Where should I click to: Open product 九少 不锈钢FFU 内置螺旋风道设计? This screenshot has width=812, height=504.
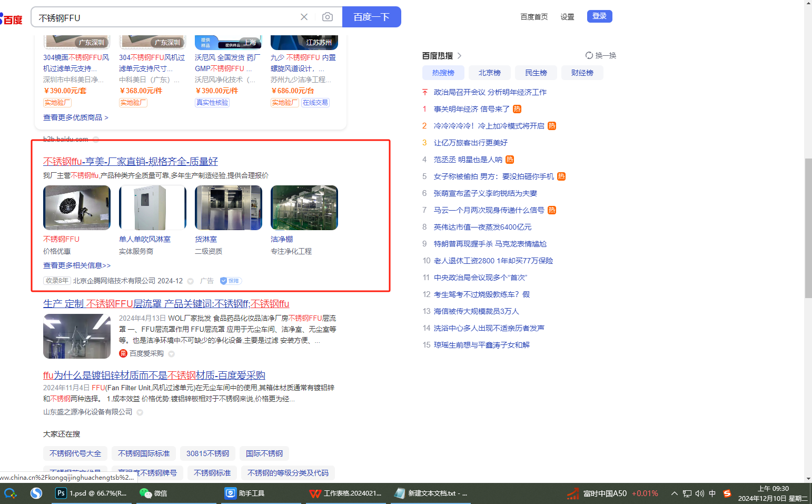click(303, 63)
